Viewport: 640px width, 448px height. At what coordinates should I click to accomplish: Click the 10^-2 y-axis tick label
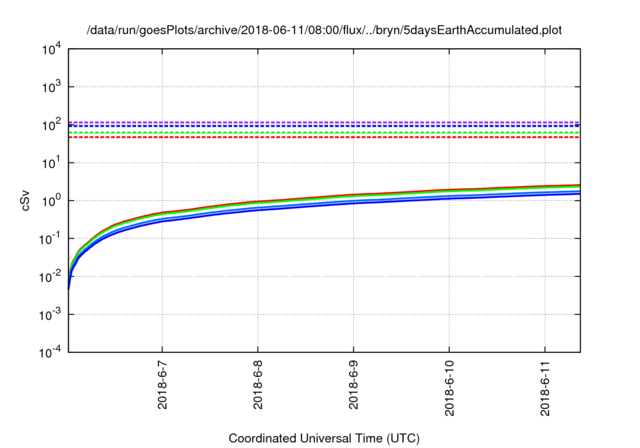(x=52, y=276)
